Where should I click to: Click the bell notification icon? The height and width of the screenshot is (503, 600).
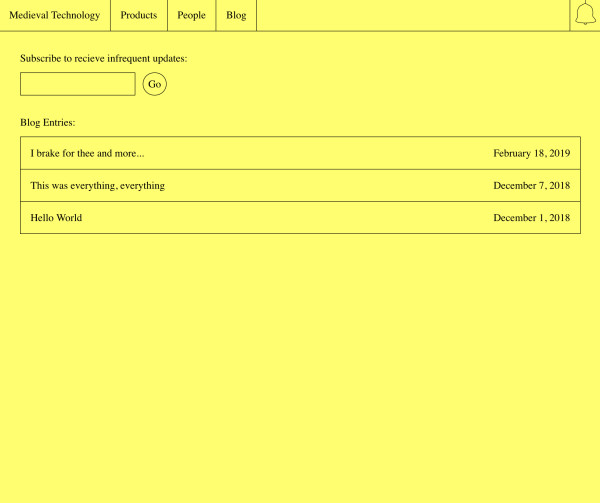click(x=585, y=15)
